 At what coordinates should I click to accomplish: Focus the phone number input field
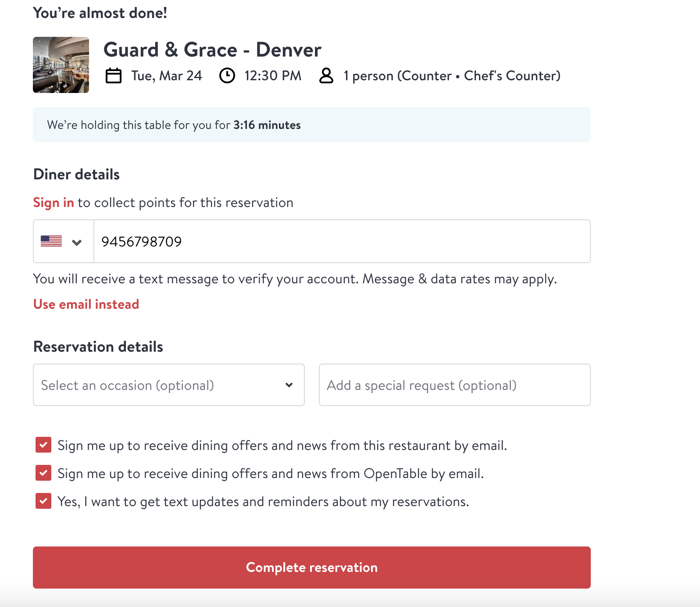[342, 241]
